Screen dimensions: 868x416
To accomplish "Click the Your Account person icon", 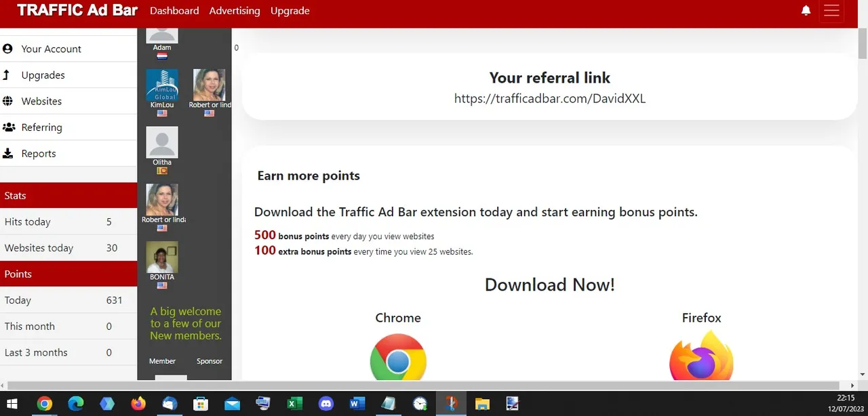I will click(7, 49).
